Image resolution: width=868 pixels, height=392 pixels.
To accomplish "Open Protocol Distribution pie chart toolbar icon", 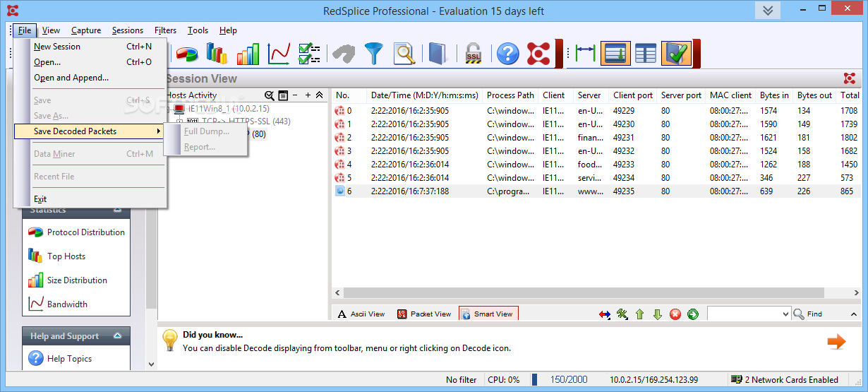I will [186, 54].
